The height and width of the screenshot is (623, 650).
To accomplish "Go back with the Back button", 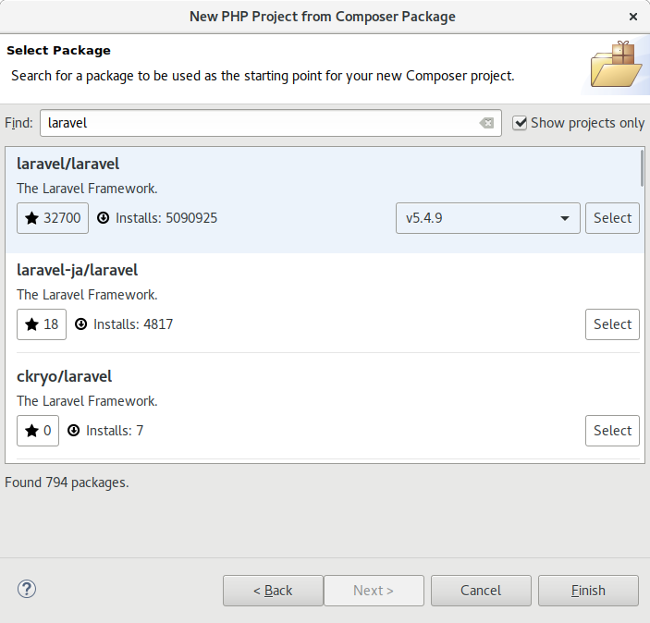I will (x=273, y=590).
